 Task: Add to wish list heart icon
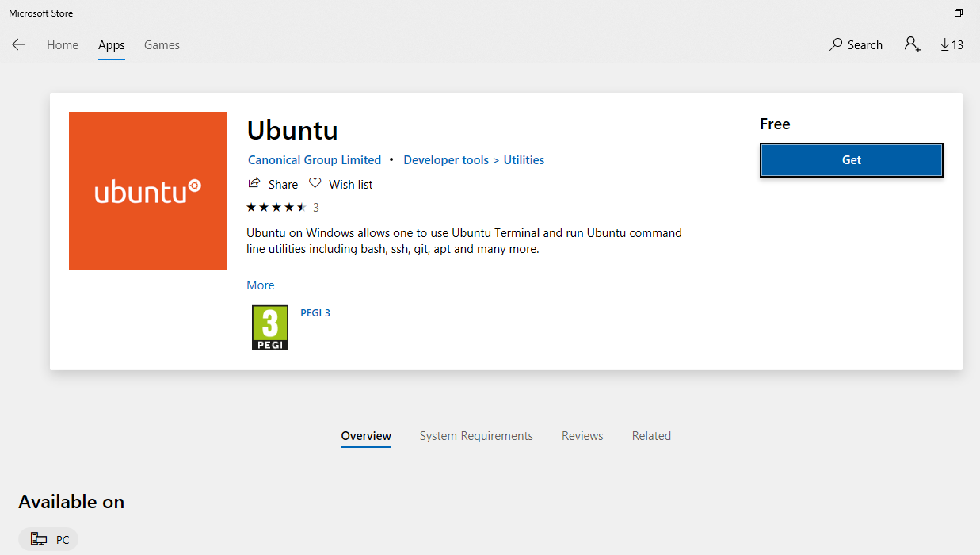[x=315, y=184]
